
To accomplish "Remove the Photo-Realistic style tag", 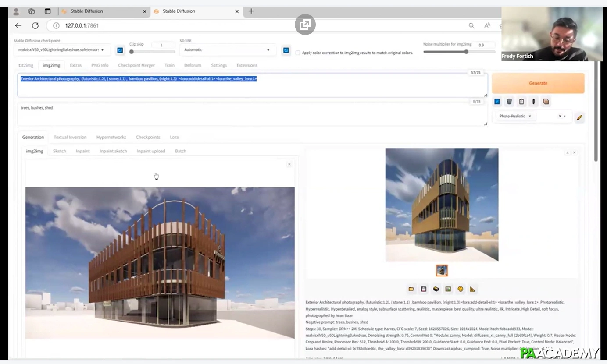I will coord(530,116).
